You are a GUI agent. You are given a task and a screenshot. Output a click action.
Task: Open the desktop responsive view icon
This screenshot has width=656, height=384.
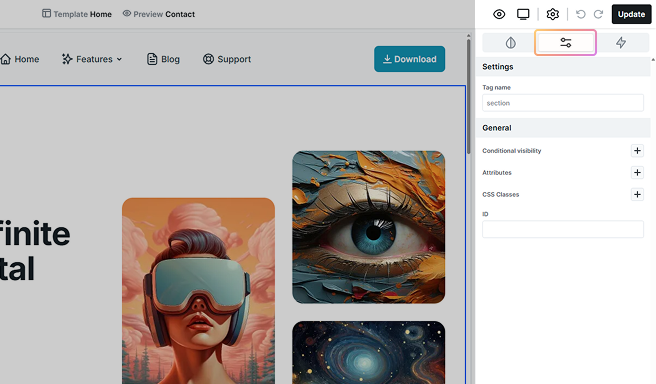coord(523,14)
